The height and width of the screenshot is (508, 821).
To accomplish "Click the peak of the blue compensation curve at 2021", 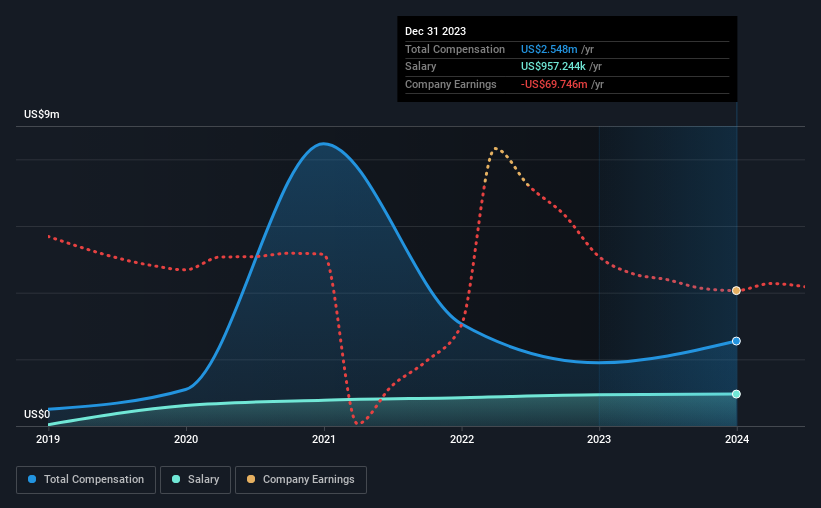I will (x=324, y=143).
